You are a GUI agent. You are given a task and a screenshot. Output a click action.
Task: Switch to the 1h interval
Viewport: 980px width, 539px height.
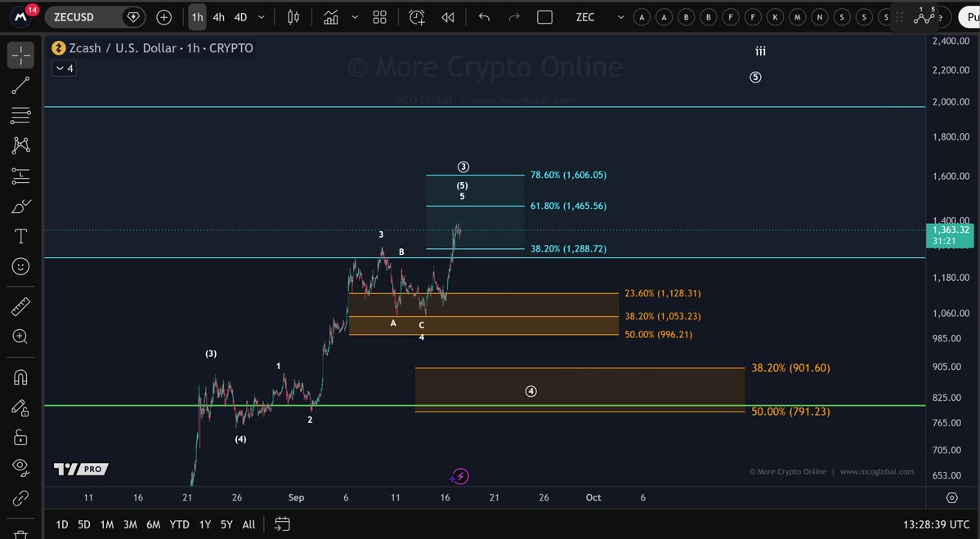[198, 17]
